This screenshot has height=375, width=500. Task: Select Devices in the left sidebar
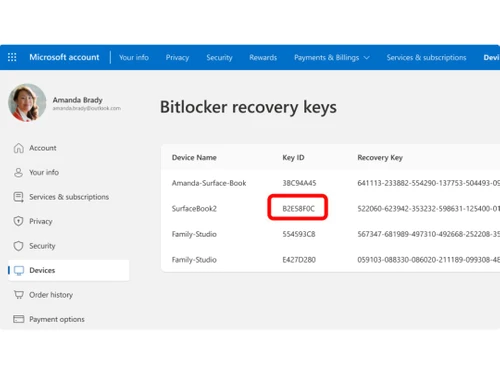tap(69, 270)
